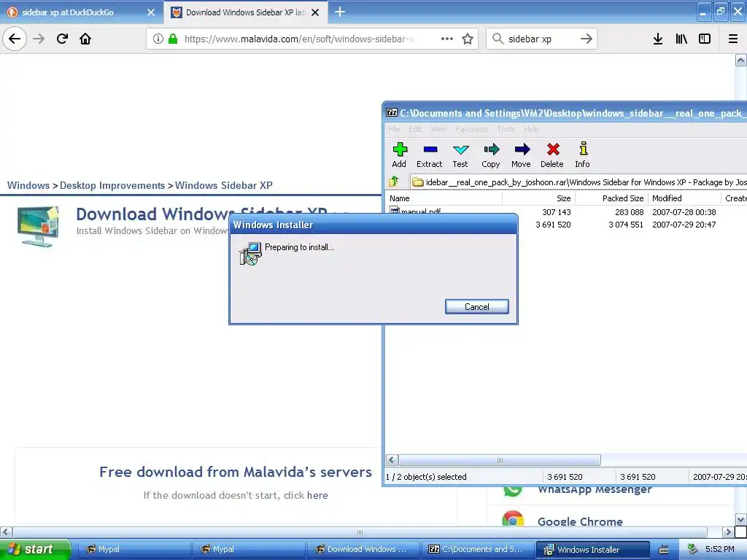Go to the browser Home page
Viewport: 747px width, 560px height.
pyautogui.click(x=85, y=39)
